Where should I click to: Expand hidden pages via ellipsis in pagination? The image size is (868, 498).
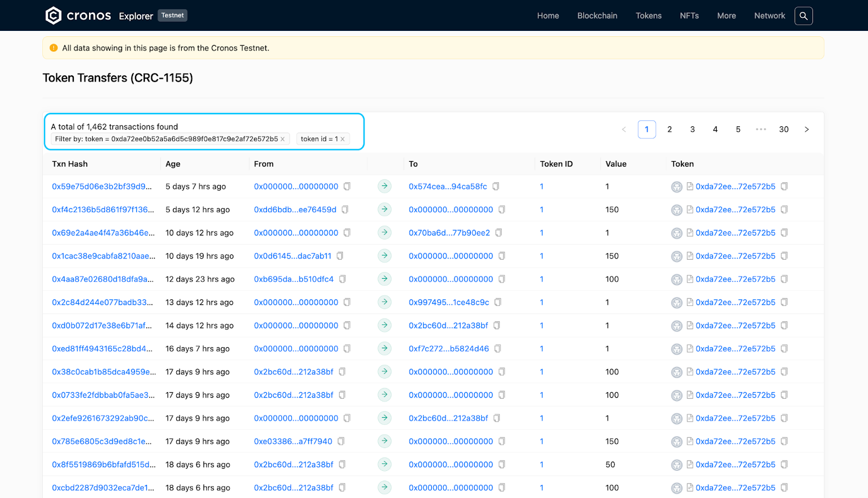click(761, 129)
